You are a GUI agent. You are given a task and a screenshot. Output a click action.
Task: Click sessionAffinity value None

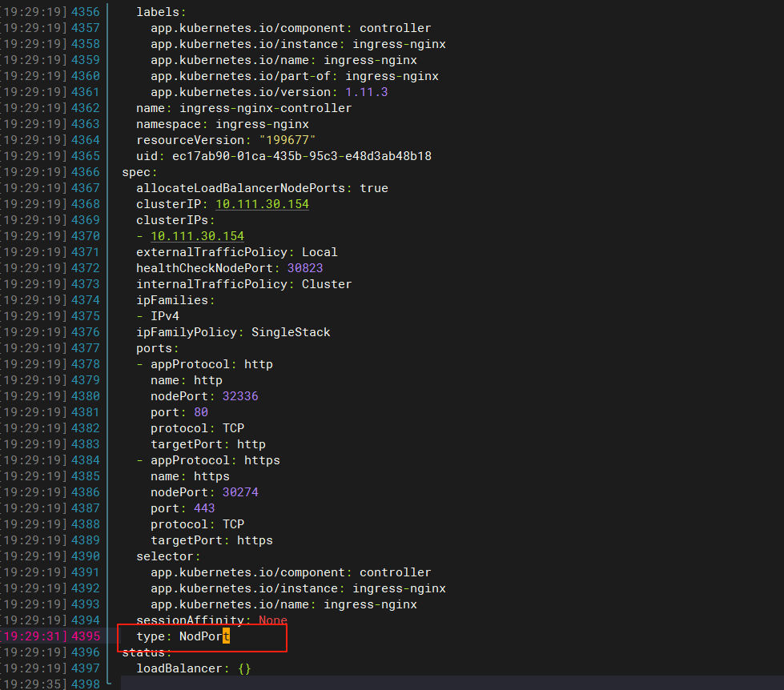[273, 620]
